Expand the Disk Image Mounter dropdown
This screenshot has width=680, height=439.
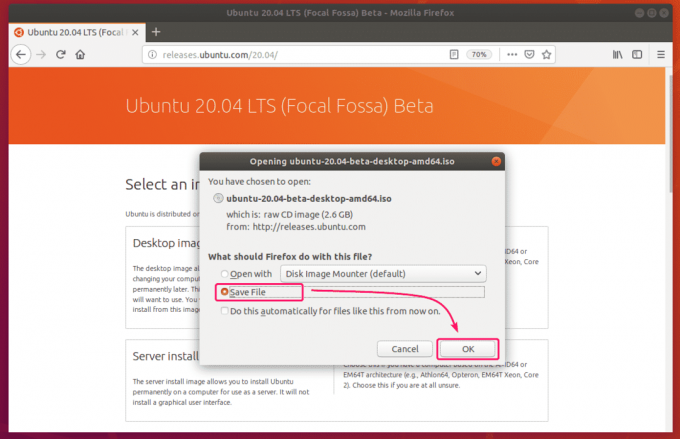pos(383,274)
